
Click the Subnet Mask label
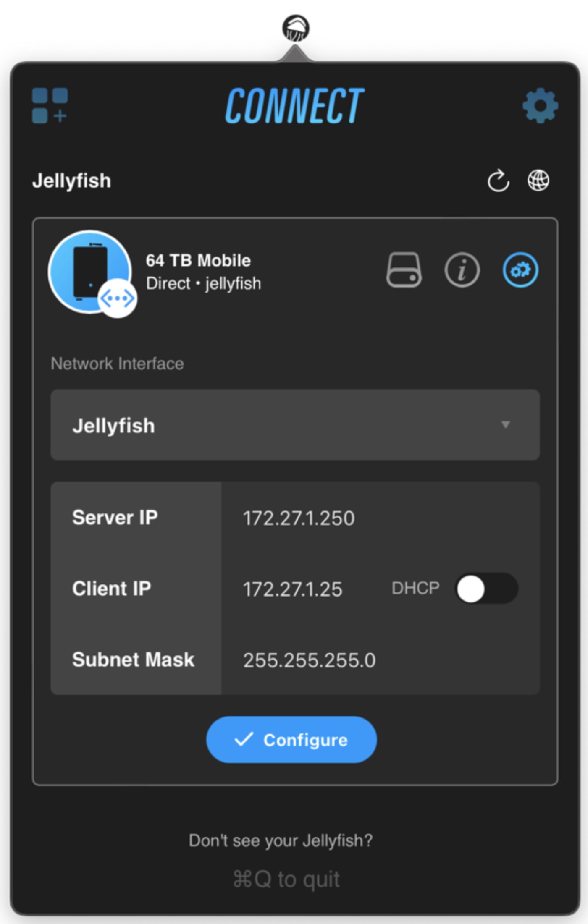click(x=133, y=660)
